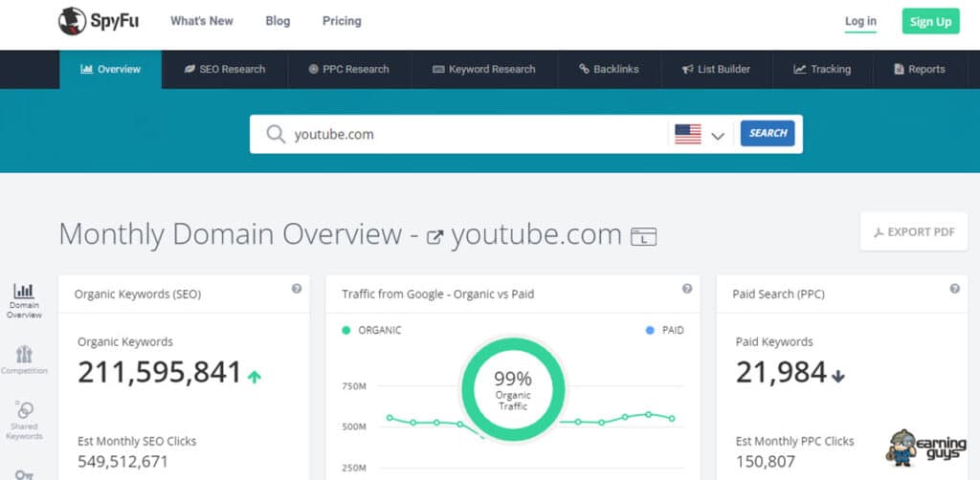Screen dimensions: 980x480
Task: Click the blue SEARCH button
Action: click(768, 134)
